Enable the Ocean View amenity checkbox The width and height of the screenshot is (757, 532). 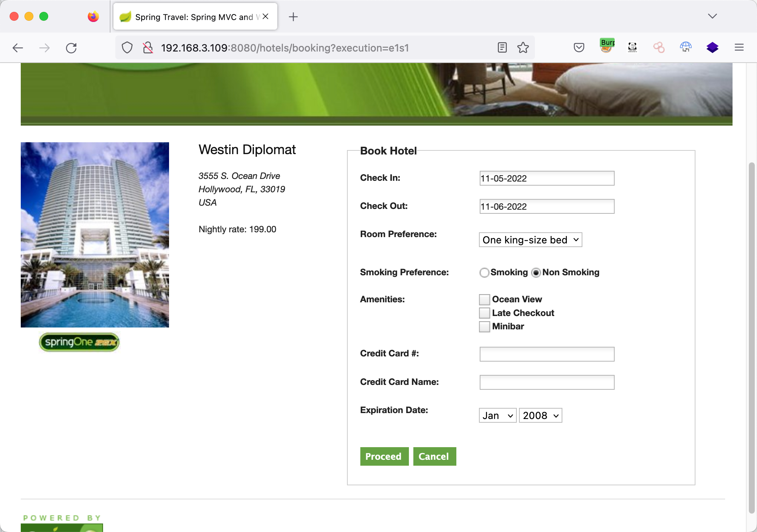coord(484,299)
